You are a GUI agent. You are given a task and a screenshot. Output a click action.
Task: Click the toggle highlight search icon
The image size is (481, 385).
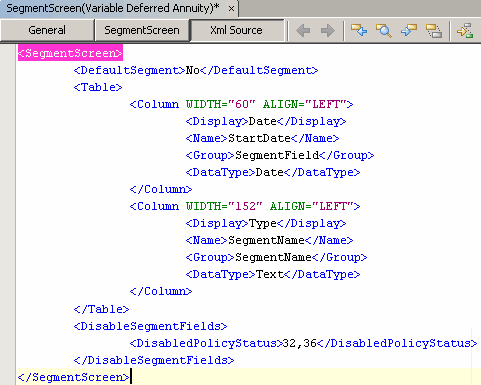434,31
